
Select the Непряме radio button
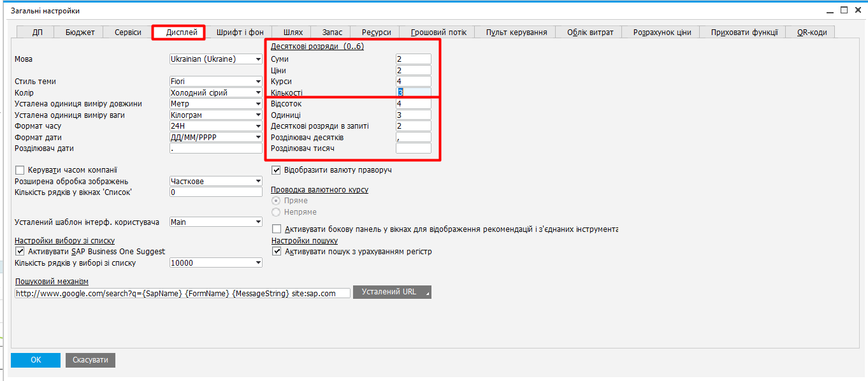tap(276, 212)
